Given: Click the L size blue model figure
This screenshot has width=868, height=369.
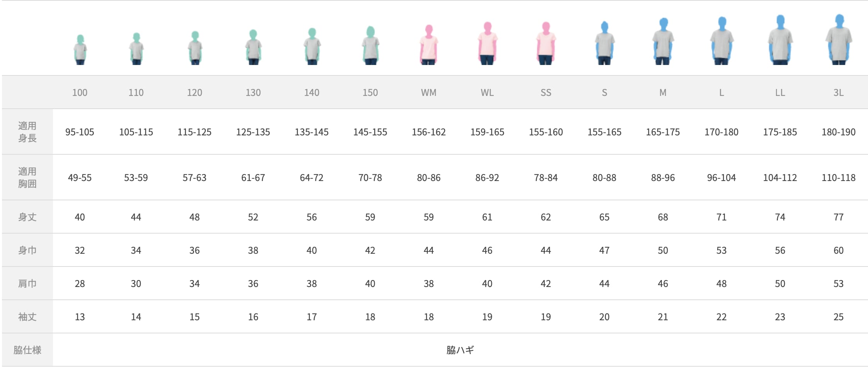Looking at the screenshot, I should 721,41.
